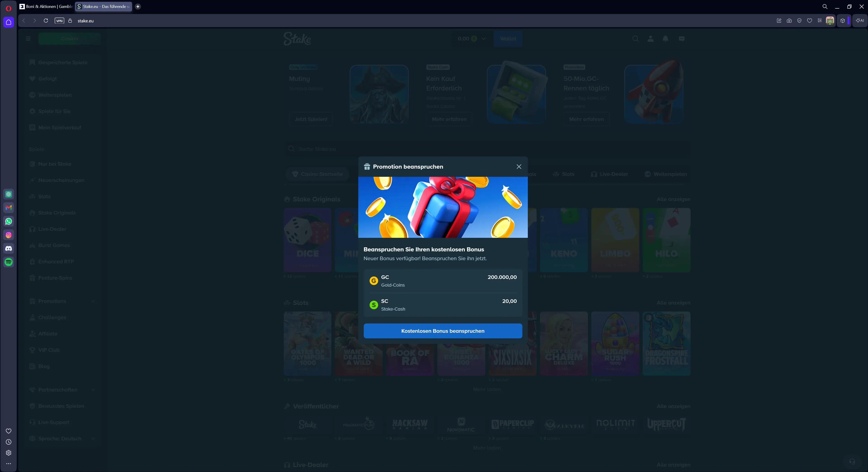Open history clock in the Opera sidebar
This screenshot has width=868, height=472.
point(9,442)
